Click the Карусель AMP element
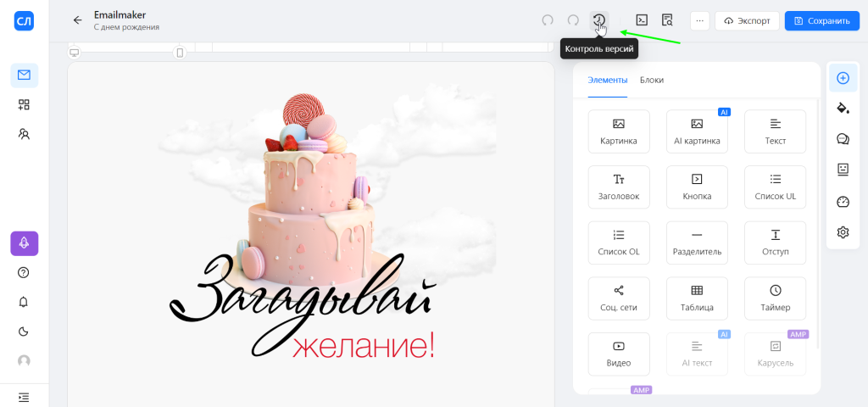The image size is (868, 407). coord(776,354)
